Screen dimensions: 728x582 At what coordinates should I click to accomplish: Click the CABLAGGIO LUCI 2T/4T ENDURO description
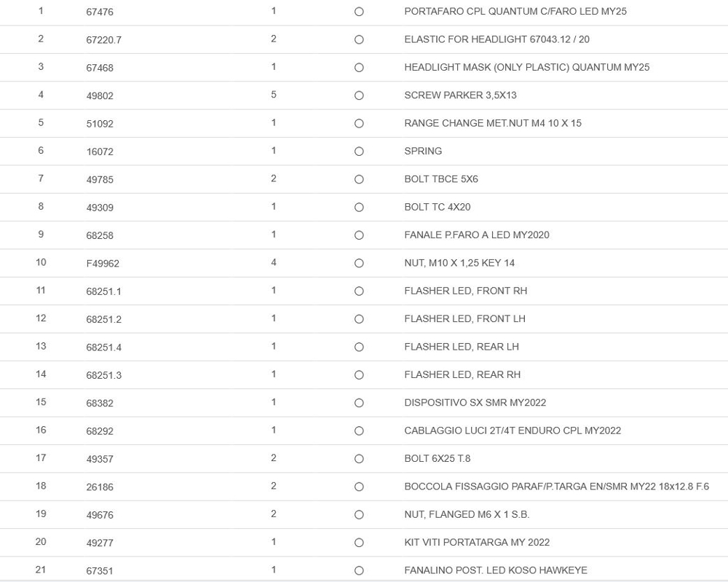tap(512, 430)
